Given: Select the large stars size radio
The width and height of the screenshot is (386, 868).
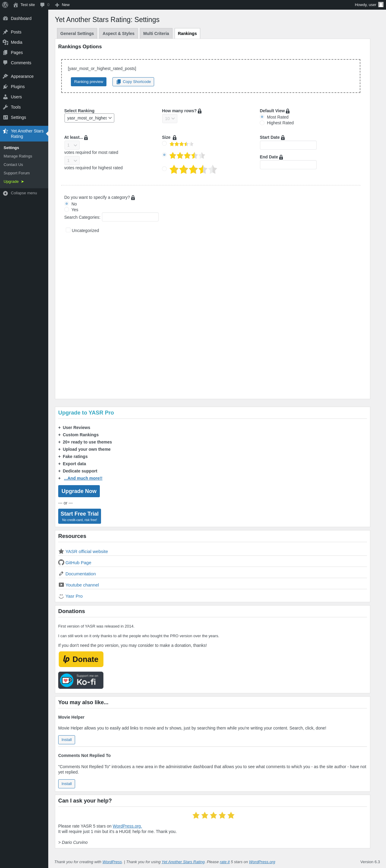Looking at the screenshot, I should click(x=164, y=168).
